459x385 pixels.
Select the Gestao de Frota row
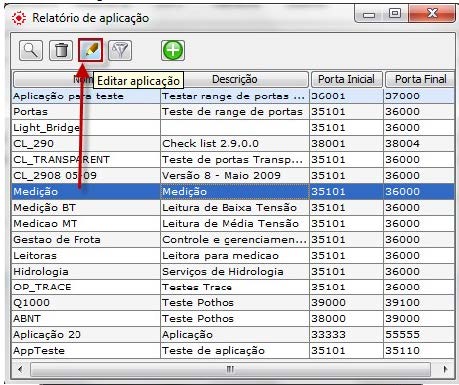pos(233,240)
